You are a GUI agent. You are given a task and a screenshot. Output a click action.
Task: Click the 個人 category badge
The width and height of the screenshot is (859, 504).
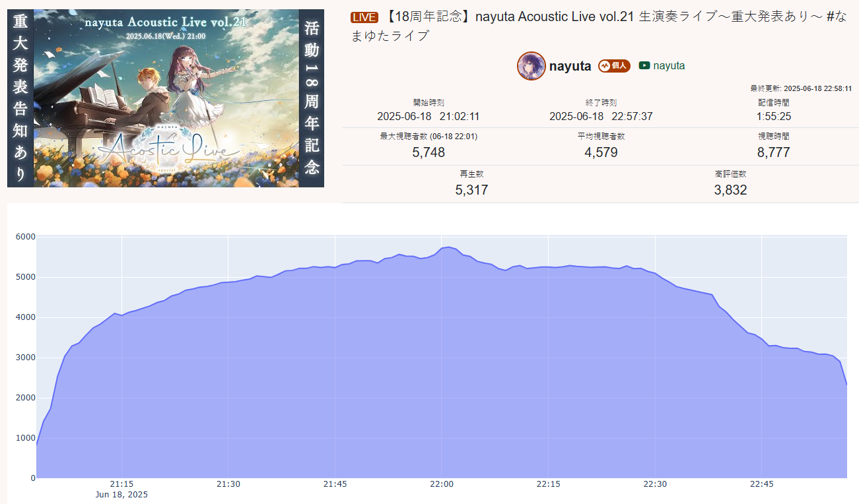coord(614,66)
